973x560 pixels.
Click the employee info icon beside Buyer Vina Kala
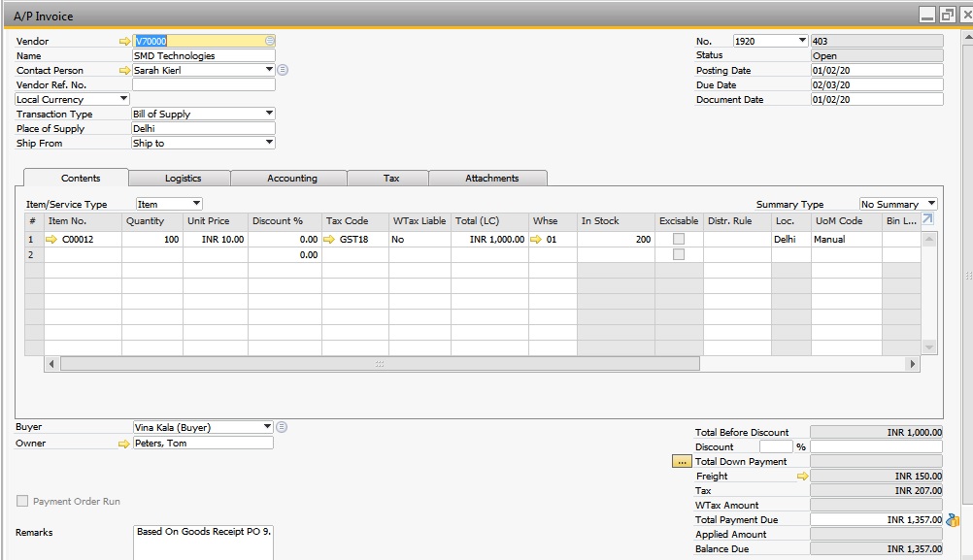[282, 426]
